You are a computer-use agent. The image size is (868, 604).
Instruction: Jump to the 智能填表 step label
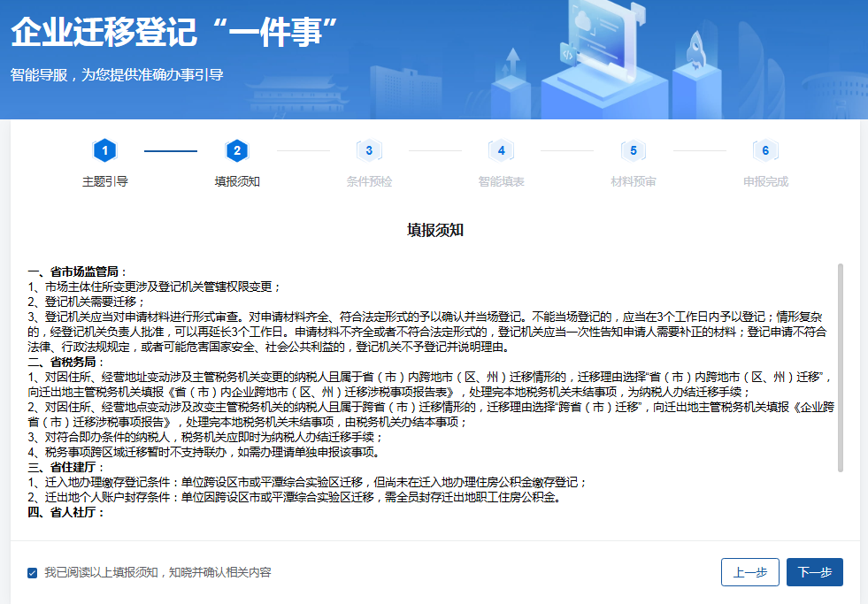[501, 181]
